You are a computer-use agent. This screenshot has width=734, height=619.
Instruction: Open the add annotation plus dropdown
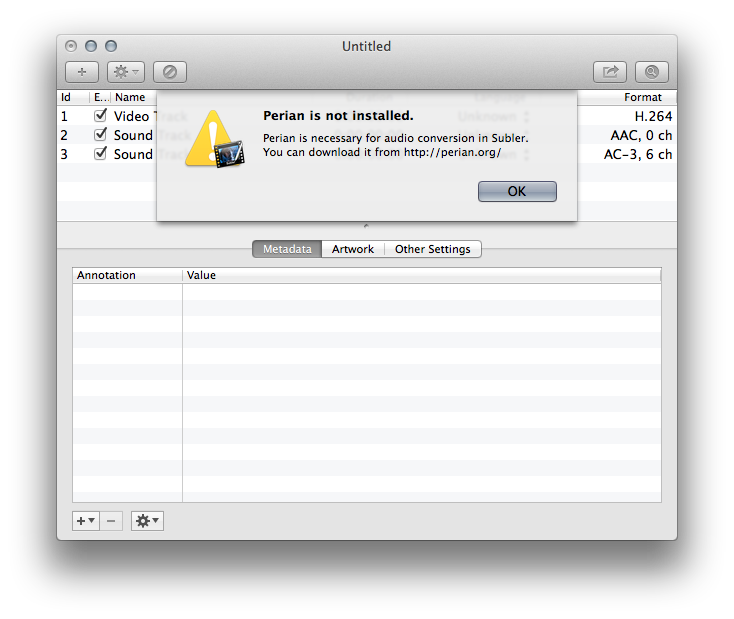[86, 521]
